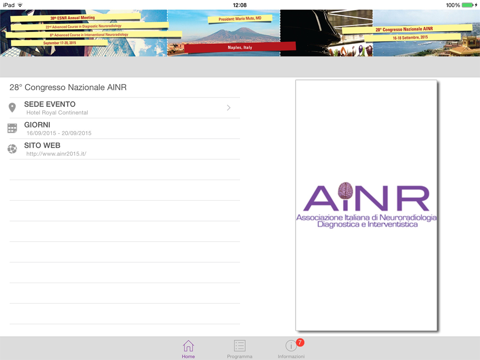Open the Informazioni tab
480x360 pixels.
pyautogui.click(x=291, y=349)
